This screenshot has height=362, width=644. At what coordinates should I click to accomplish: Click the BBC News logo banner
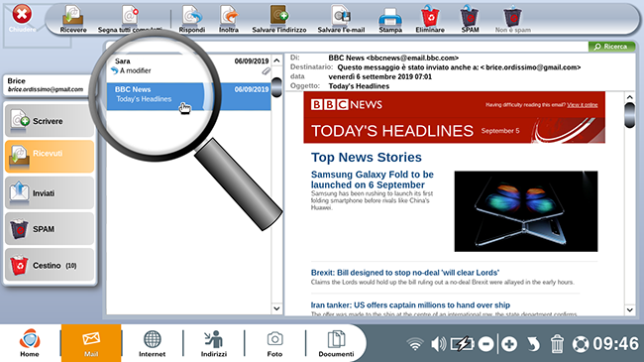tap(346, 105)
